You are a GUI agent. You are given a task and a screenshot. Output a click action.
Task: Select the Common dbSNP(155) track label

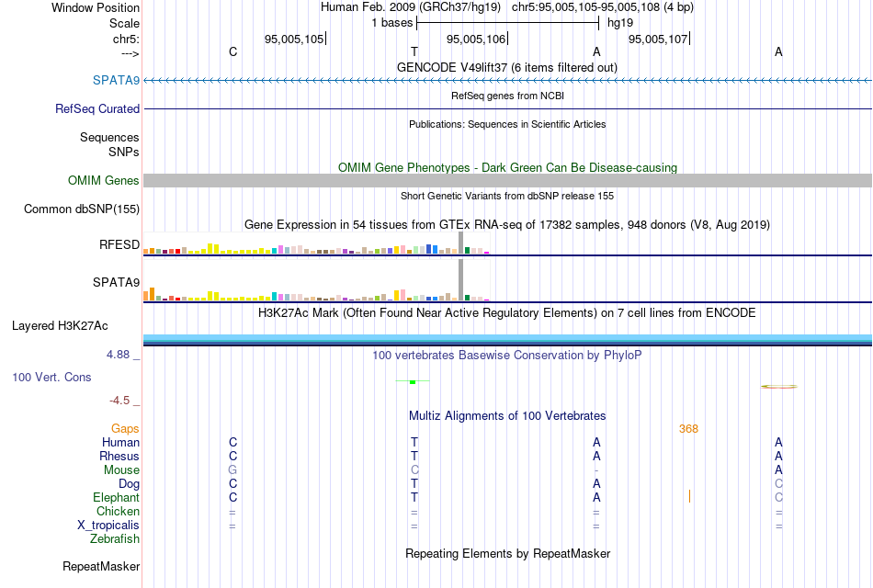81,209
